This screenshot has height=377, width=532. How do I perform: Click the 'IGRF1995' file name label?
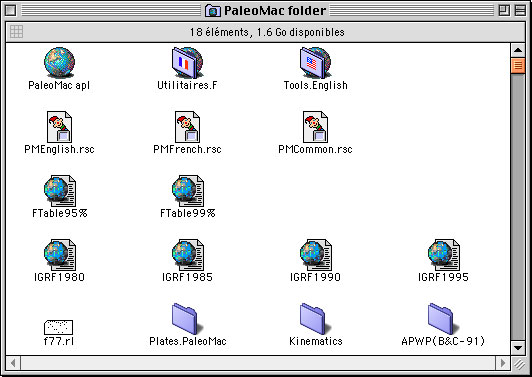pos(443,277)
